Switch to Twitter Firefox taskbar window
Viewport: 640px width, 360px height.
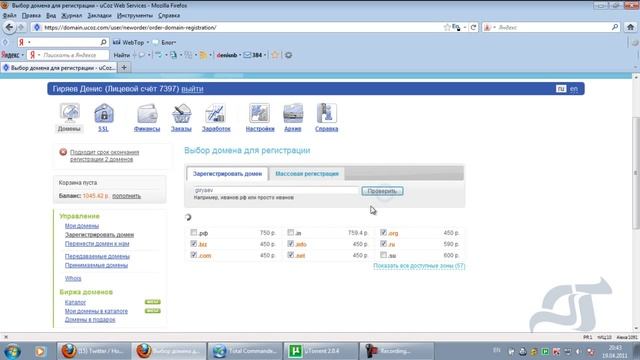click(93, 351)
